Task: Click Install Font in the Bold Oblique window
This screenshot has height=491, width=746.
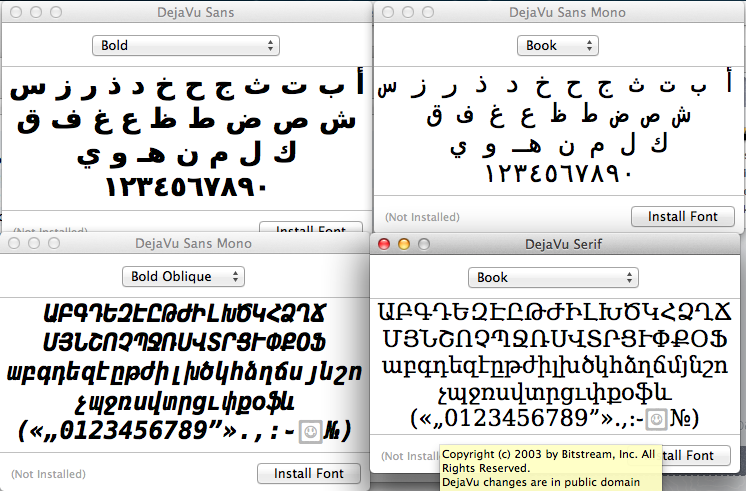Action: coord(309,473)
